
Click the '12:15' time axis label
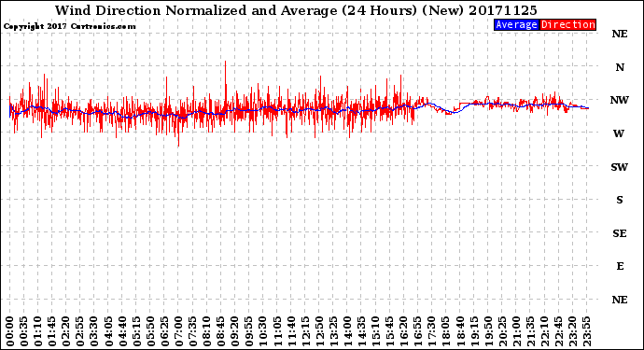305,331
